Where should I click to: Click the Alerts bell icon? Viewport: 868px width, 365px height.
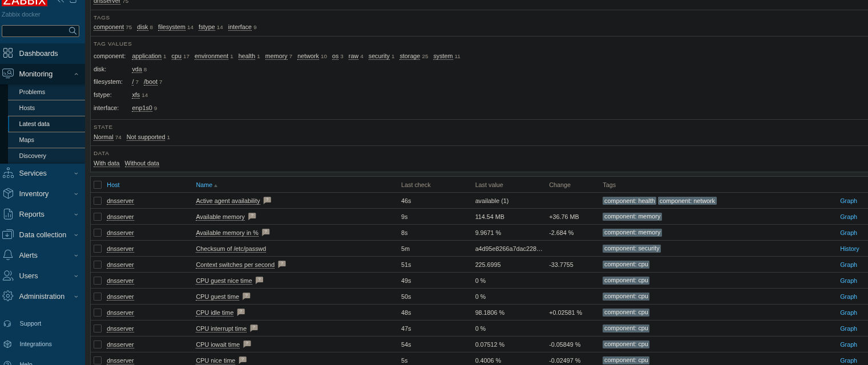tap(8, 255)
